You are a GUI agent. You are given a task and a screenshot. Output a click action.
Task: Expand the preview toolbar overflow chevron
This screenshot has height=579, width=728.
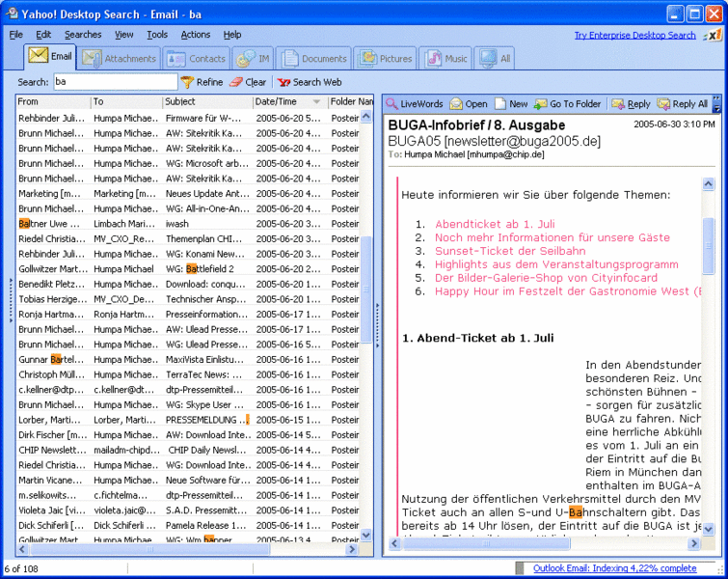tap(716, 104)
